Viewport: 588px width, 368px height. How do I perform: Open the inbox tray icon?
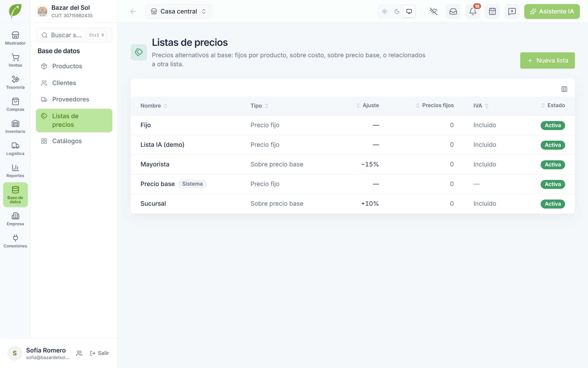tap(453, 11)
